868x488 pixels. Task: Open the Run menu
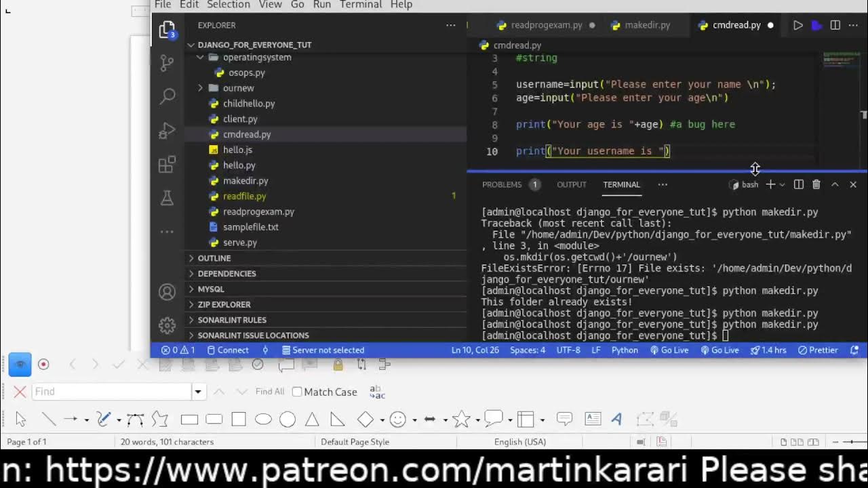click(x=322, y=5)
